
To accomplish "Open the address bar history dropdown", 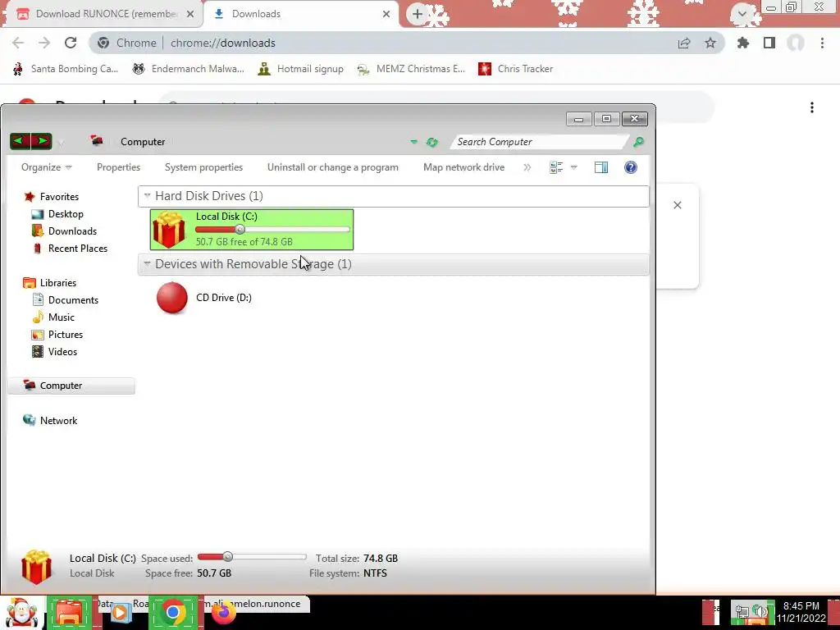I will (413, 142).
